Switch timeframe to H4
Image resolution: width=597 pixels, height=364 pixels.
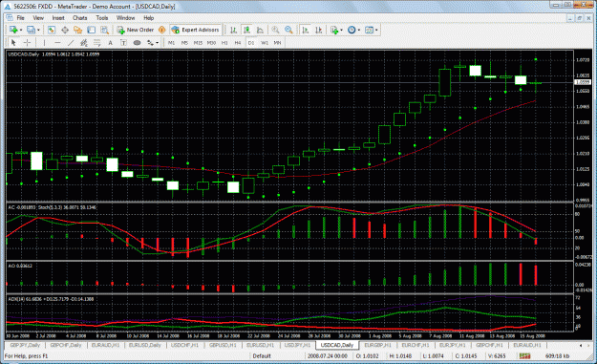(x=238, y=43)
